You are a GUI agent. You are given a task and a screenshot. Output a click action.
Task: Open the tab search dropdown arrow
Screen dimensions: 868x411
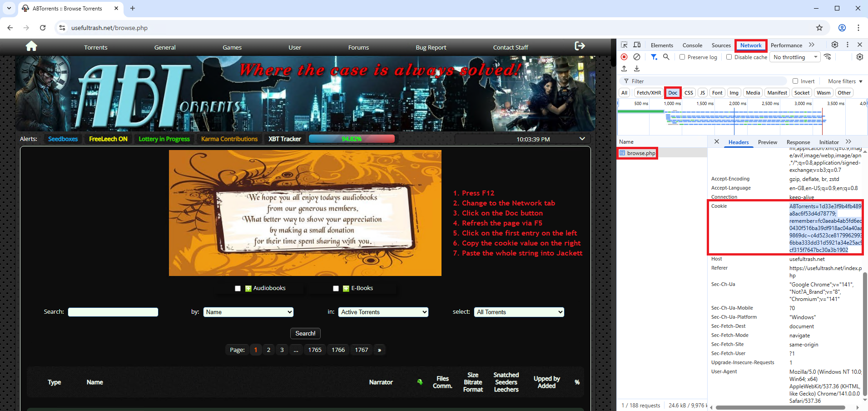pyautogui.click(x=9, y=8)
